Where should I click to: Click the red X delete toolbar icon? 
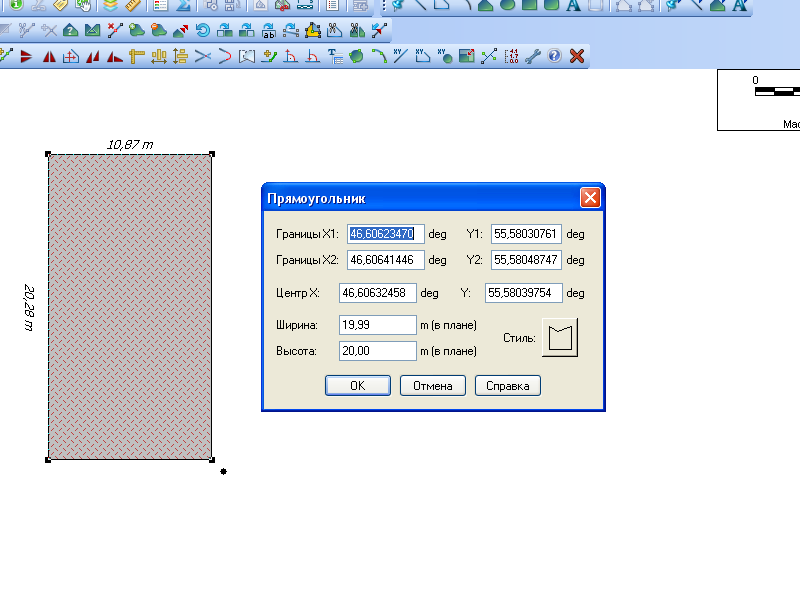click(576, 56)
